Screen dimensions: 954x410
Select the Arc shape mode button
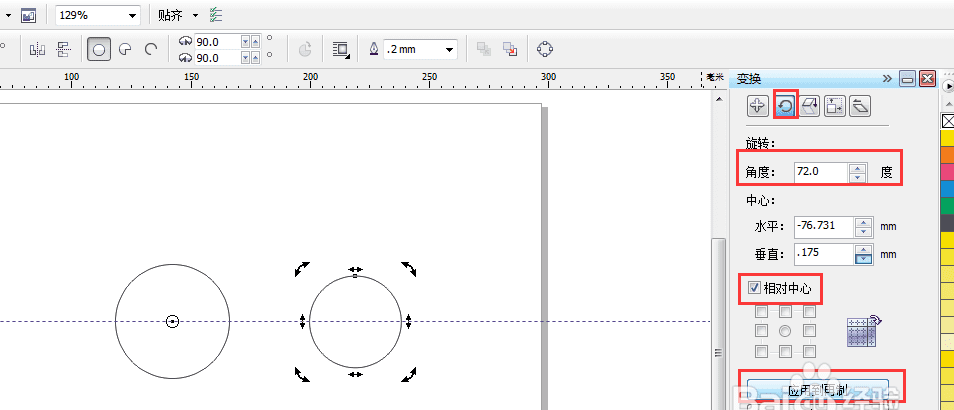(152, 49)
